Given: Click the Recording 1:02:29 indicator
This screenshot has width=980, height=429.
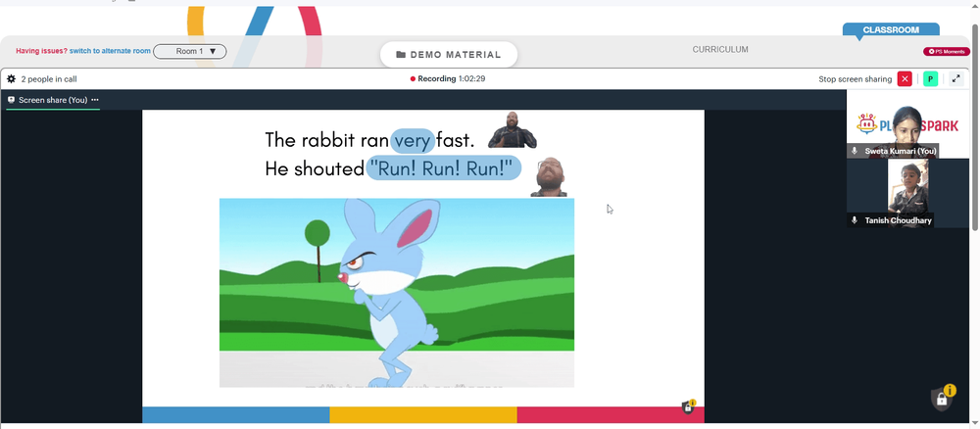Looking at the screenshot, I should coord(448,78).
